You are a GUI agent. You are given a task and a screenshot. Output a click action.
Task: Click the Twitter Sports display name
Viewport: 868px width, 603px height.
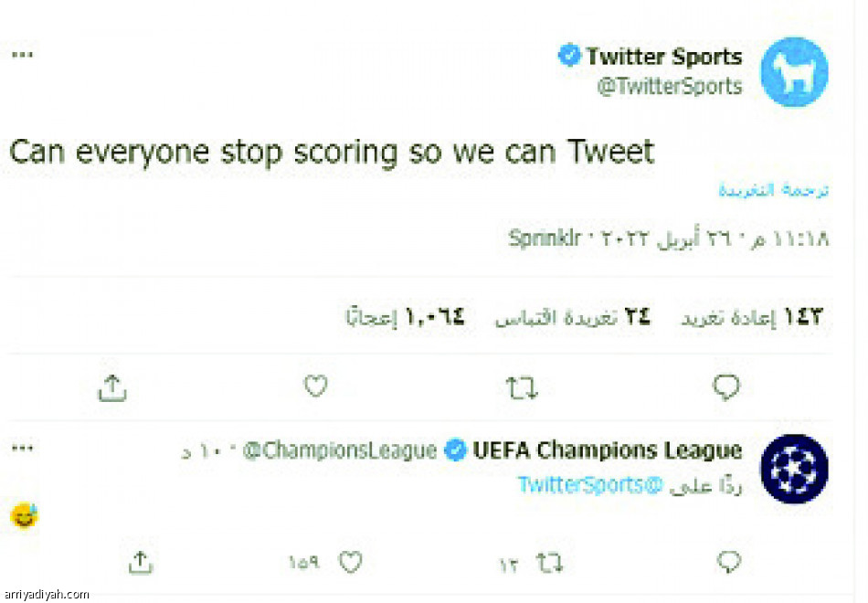pyautogui.click(x=663, y=57)
